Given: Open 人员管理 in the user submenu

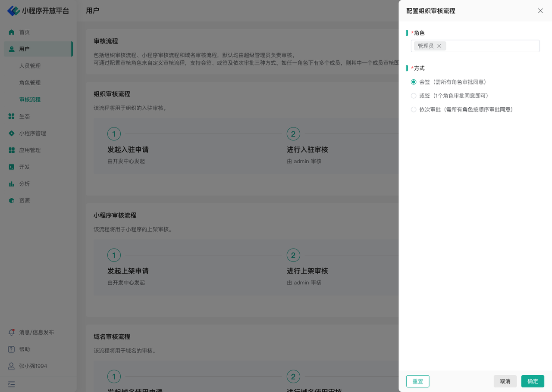Looking at the screenshot, I should coord(30,66).
